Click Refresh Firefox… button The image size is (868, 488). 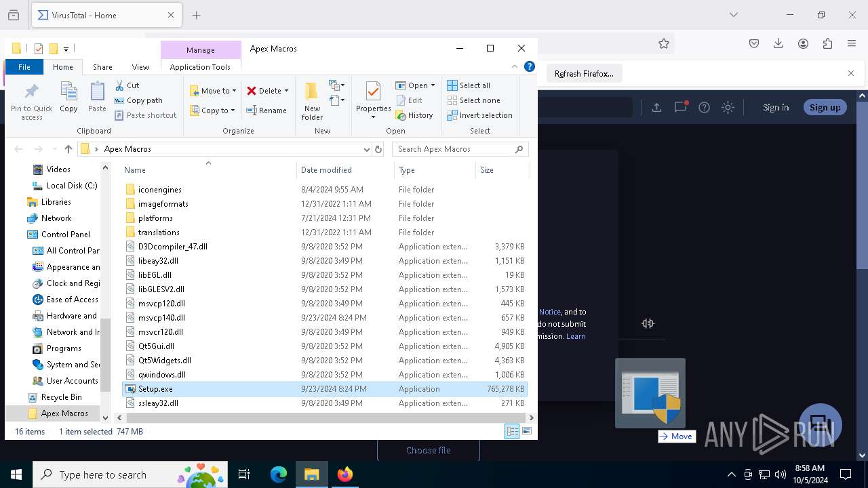pyautogui.click(x=584, y=73)
